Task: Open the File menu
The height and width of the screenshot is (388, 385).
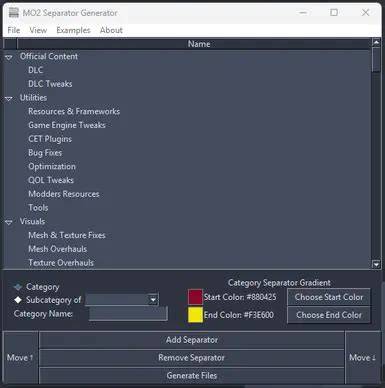Action: (x=14, y=30)
